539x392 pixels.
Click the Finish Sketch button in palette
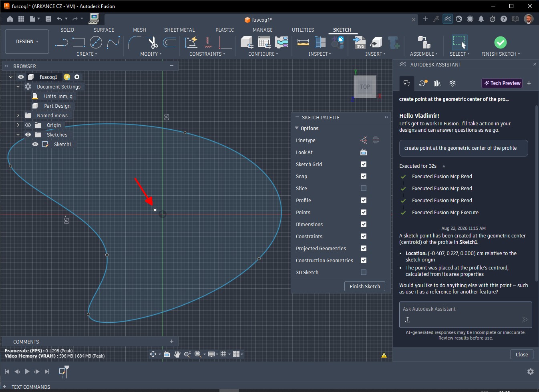pos(365,286)
